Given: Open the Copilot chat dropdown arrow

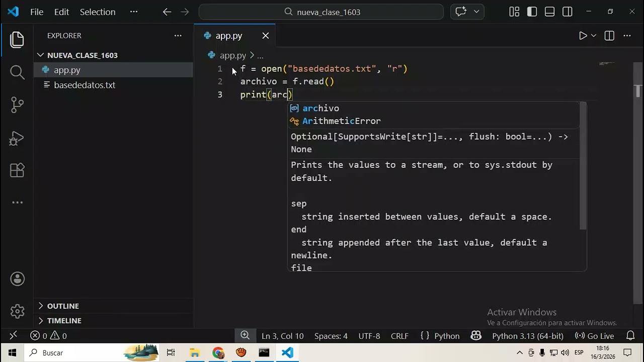Looking at the screenshot, I should click(476, 12).
